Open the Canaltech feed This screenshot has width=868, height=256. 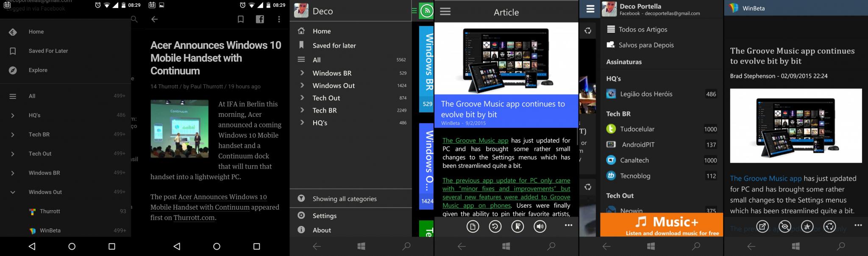(662, 160)
